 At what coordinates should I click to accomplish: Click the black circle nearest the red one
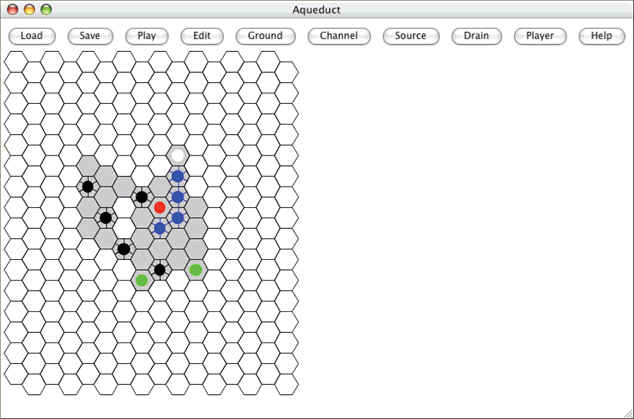142,197
